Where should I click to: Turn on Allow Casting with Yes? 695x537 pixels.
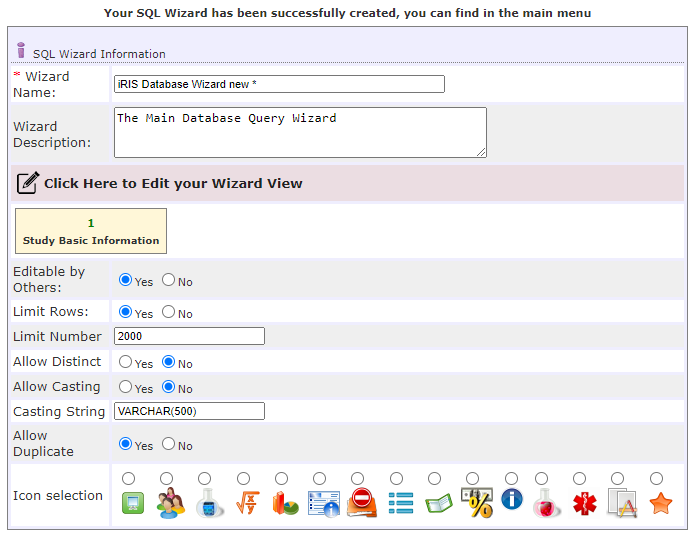125,387
